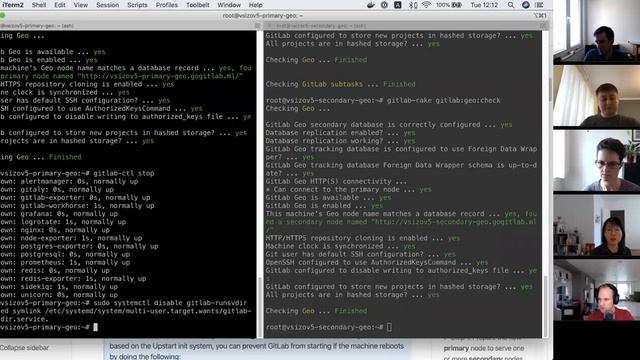Click the 'postgresql: 0s, normally up' line
The height and width of the screenshot is (360, 640).
(65, 254)
